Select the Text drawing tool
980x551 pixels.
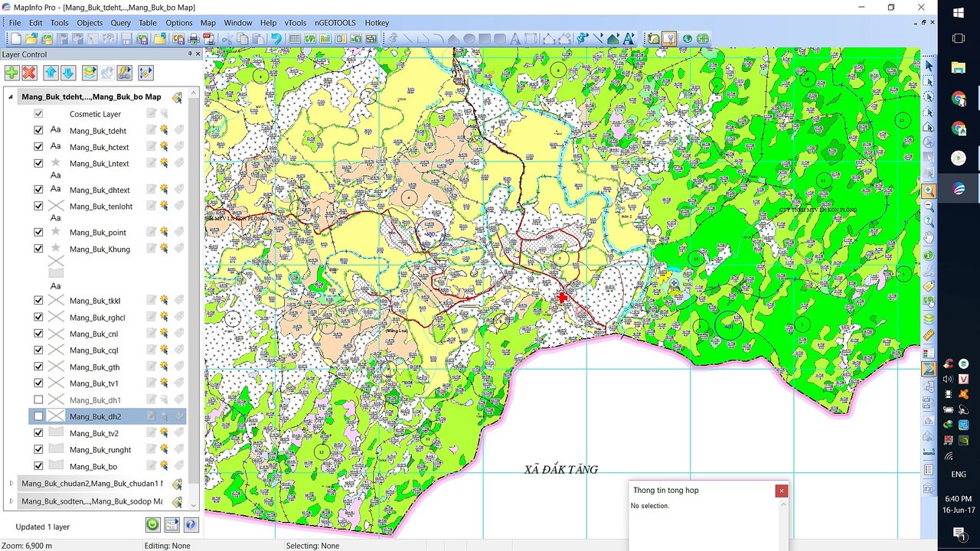coord(515,38)
